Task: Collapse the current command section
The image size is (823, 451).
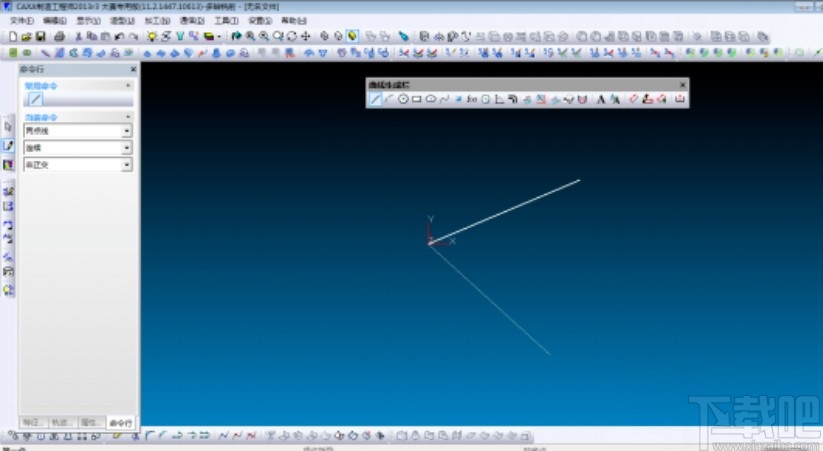Action: pos(128,117)
